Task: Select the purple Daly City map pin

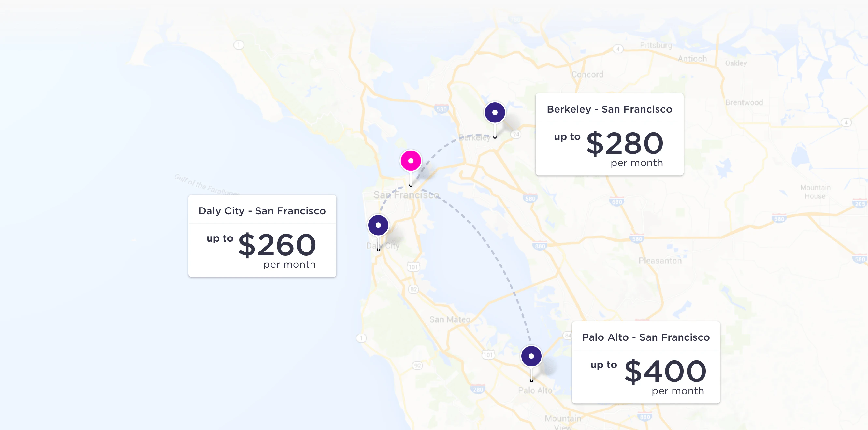Action: pyautogui.click(x=378, y=225)
